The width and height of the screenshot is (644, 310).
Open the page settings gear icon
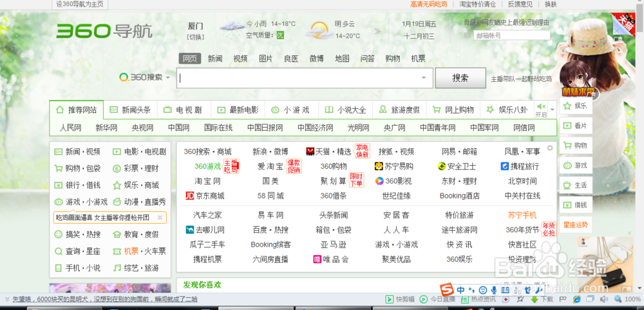(550, 148)
